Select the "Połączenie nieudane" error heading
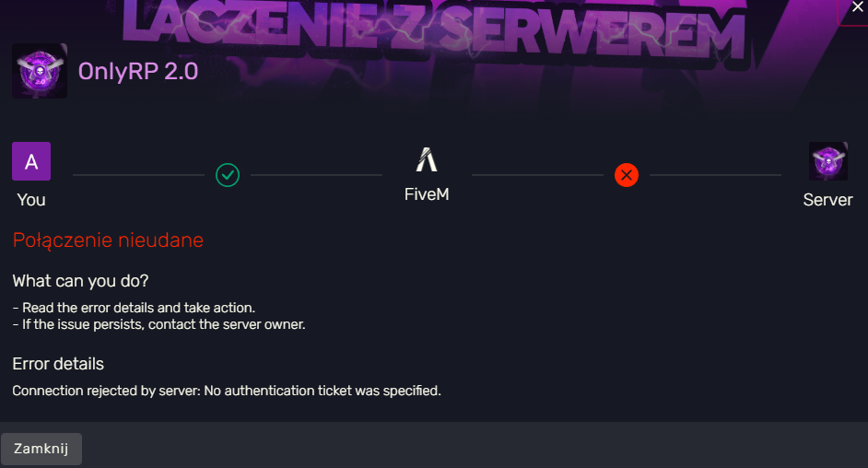This screenshot has height=468, width=868. coord(108,240)
